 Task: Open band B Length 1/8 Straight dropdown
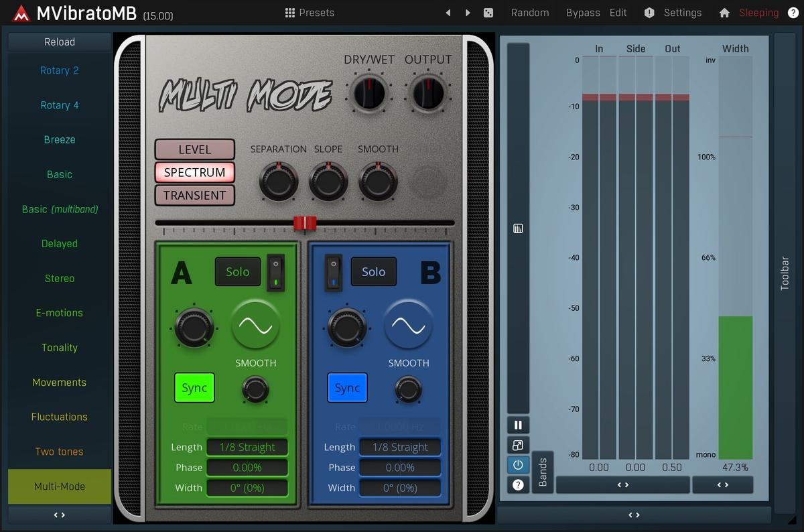[400, 447]
